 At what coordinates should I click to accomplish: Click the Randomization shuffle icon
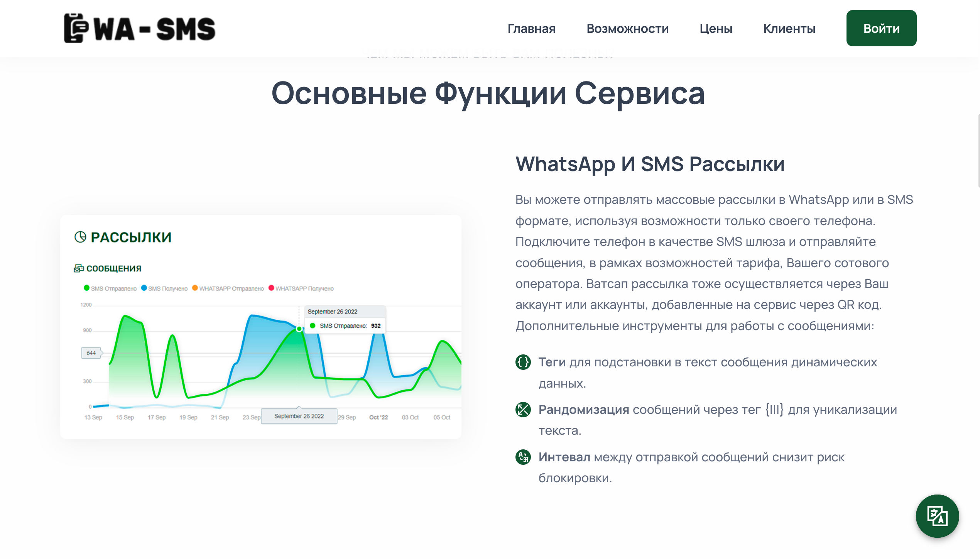[x=523, y=410]
